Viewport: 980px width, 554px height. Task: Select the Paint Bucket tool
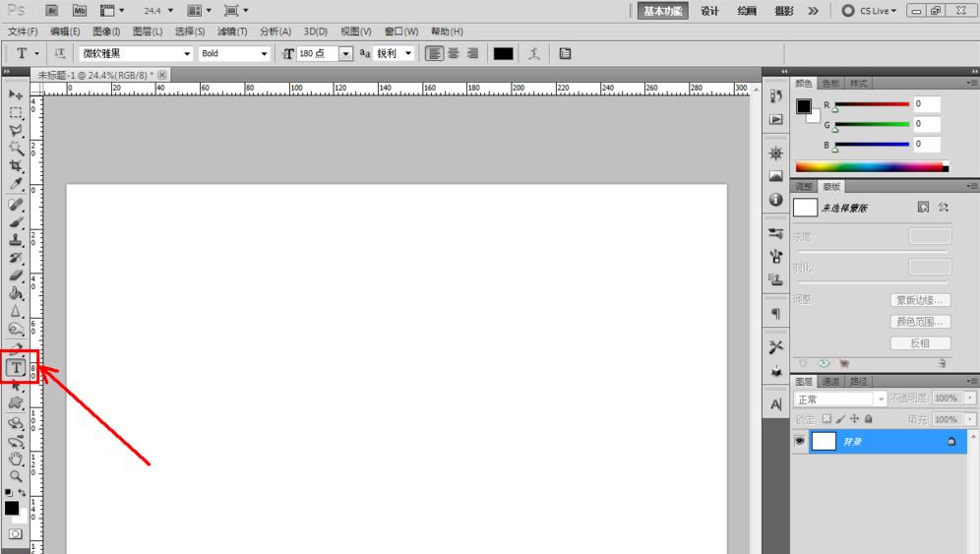(16, 293)
